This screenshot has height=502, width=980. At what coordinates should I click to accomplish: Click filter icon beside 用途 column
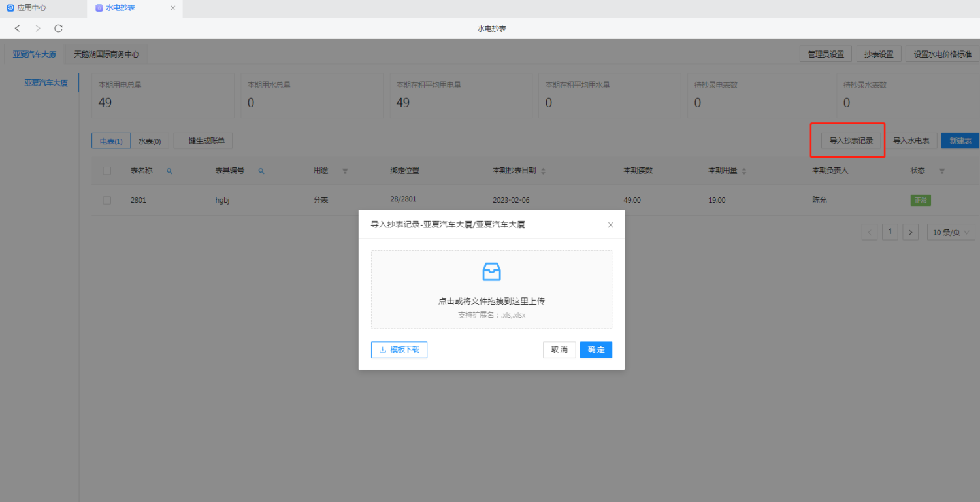point(345,171)
